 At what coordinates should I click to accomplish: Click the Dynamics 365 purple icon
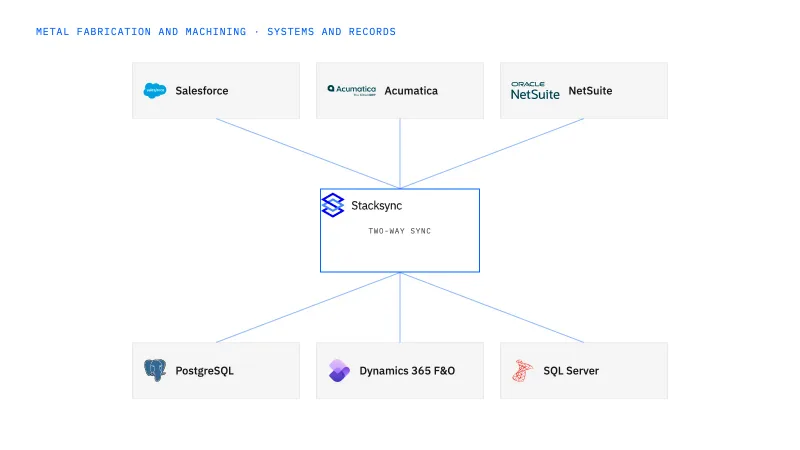tap(339, 370)
